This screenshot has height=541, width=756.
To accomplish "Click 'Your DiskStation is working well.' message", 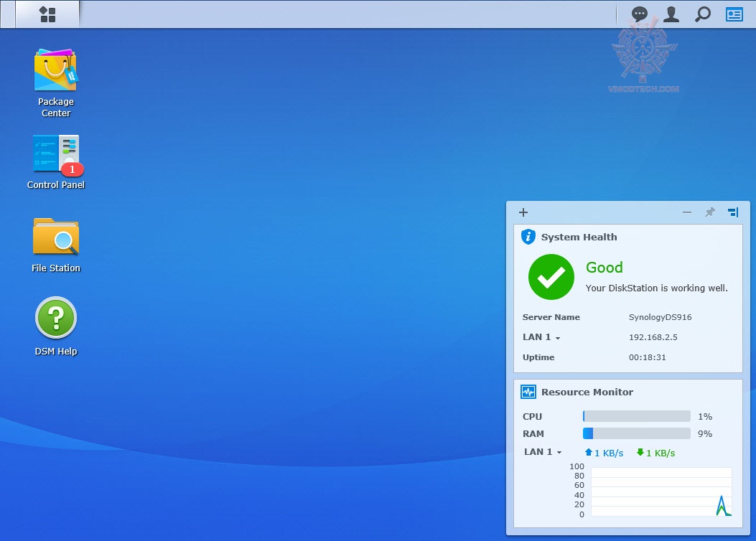I will 657,288.
